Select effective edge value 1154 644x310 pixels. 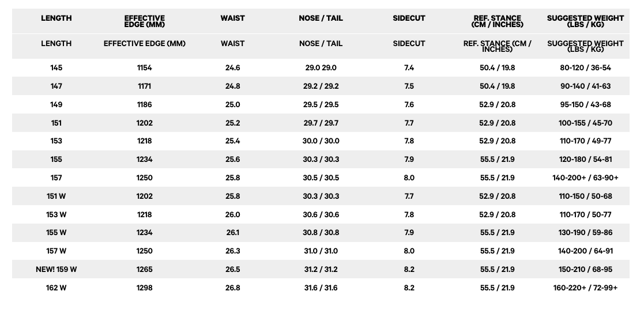coord(144,68)
